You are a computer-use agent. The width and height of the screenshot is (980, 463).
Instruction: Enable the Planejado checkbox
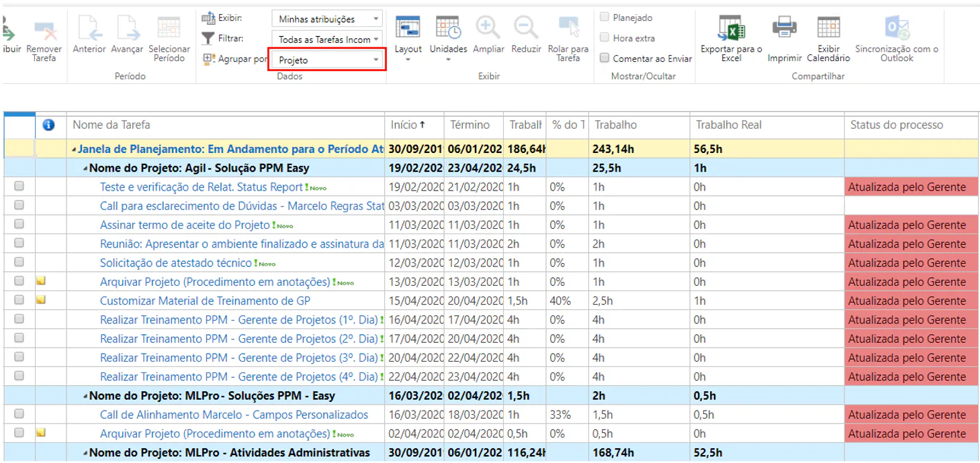coord(605,17)
